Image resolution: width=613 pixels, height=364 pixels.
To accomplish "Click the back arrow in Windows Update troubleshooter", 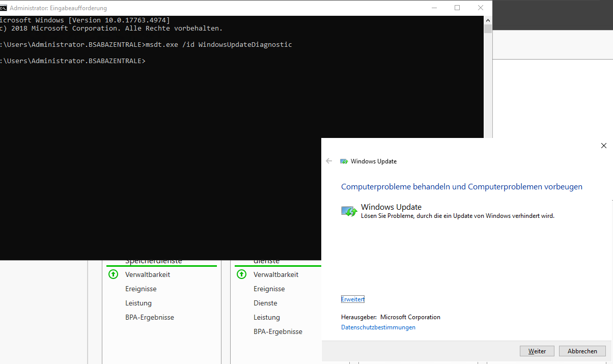I will point(329,161).
